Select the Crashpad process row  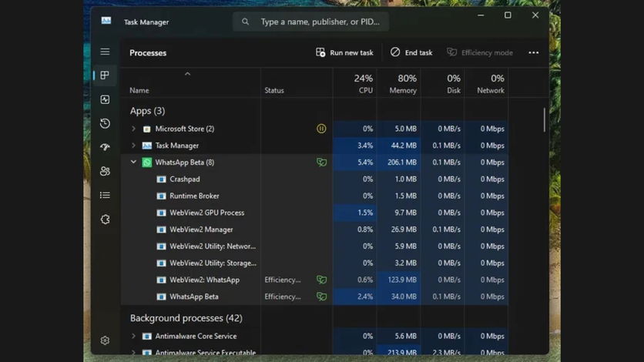[314, 179]
